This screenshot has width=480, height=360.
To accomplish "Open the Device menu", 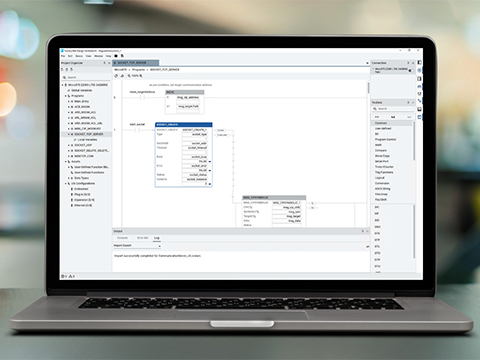I will [x=79, y=56].
